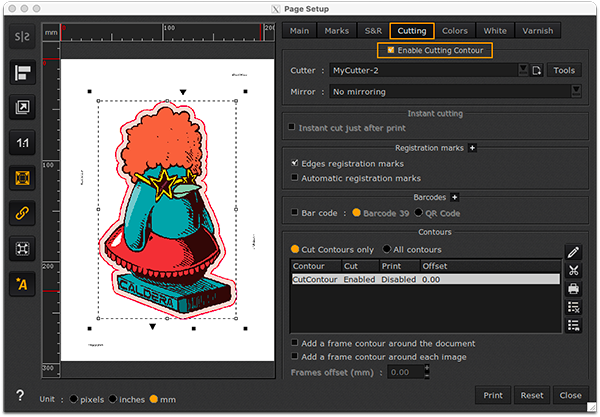
Task: Click the Reset button
Action: pos(532,395)
